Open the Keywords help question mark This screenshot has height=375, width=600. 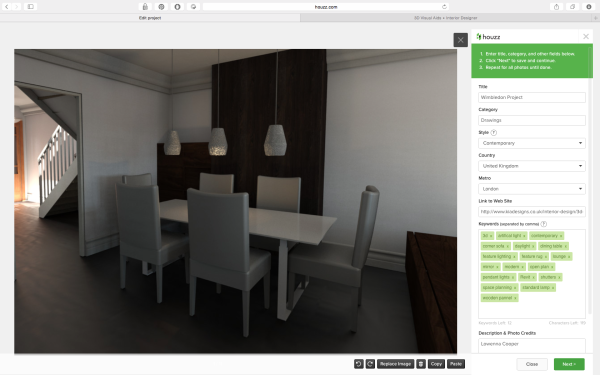pyautogui.click(x=544, y=224)
